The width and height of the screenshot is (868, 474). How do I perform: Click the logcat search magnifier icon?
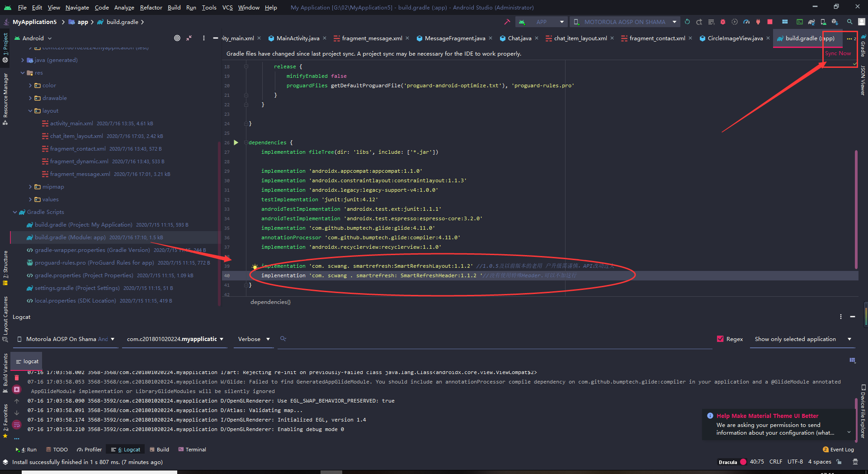pyautogui.click(x=283, y=338)
